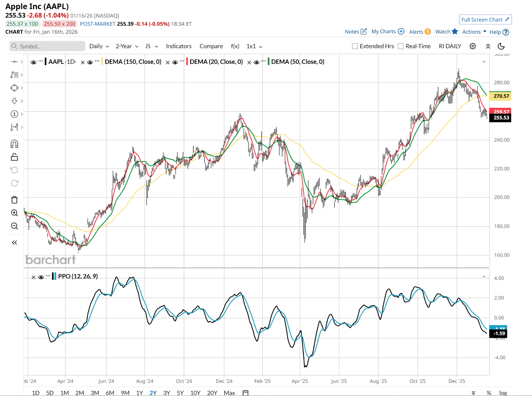
Task: Click the Symbol search input field
Action: tap(47, 46)
